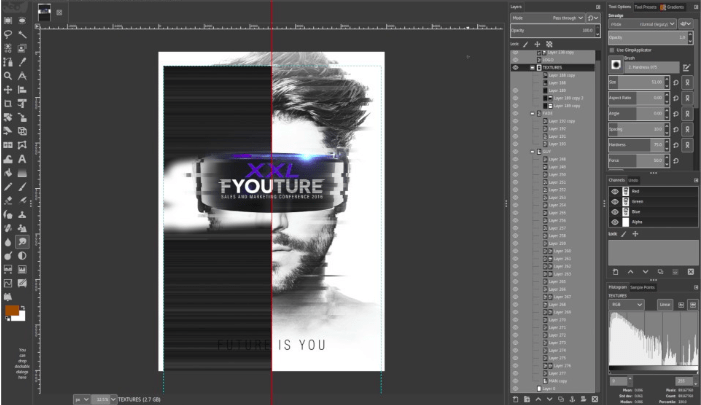Open the histogram RGB channel dropdown
This screenshot has width=701, height=405.
626,304
